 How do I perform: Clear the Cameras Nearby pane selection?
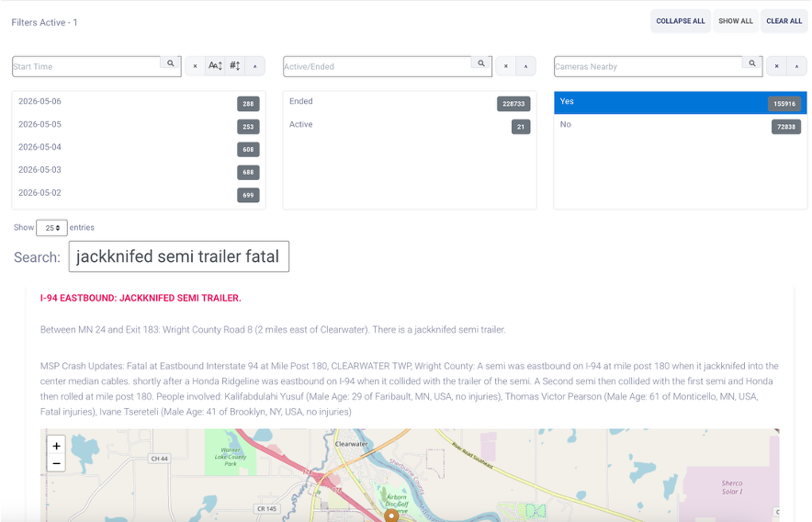click(777, 66)
